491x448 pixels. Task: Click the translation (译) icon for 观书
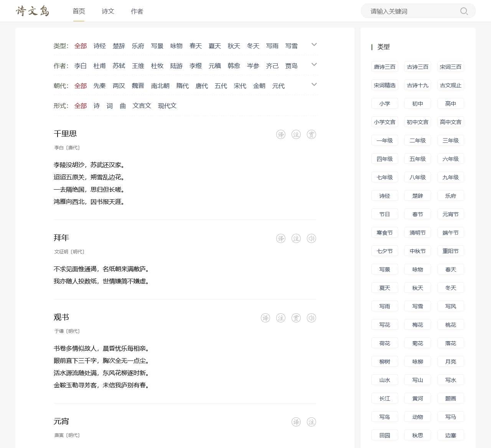point(265,318)
